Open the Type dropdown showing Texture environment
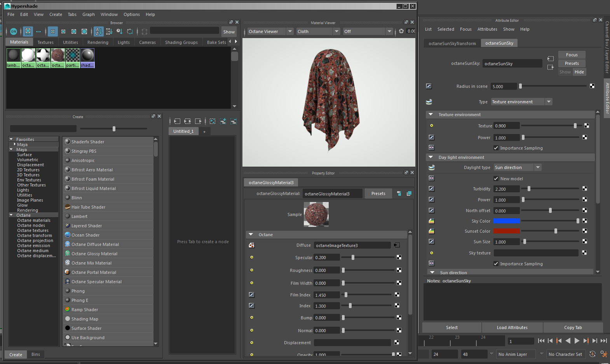Screen dimensions: 610x364 [x=521, y=102]
